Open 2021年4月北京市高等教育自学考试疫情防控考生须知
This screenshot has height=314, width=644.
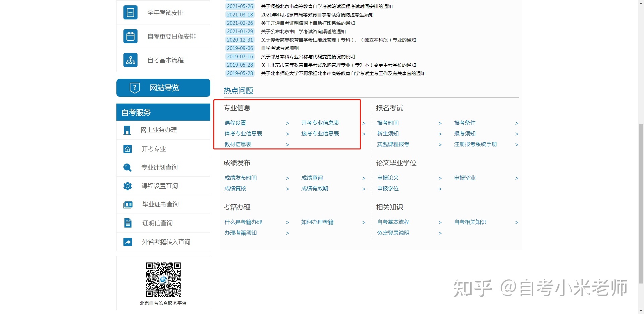tap(317, 15)
